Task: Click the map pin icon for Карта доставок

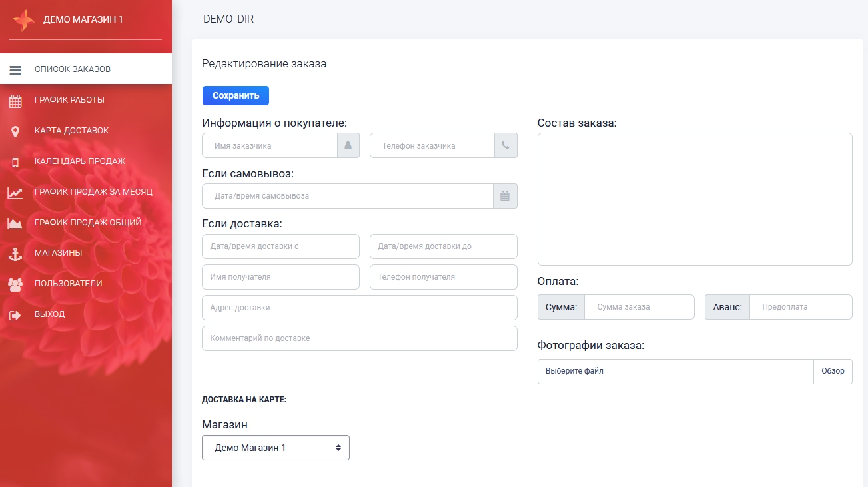Action: 15,131
